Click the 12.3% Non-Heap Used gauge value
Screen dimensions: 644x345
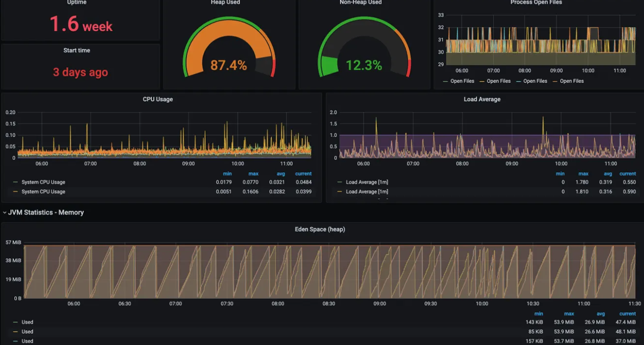pyautogui.click(x=364, y=65)
